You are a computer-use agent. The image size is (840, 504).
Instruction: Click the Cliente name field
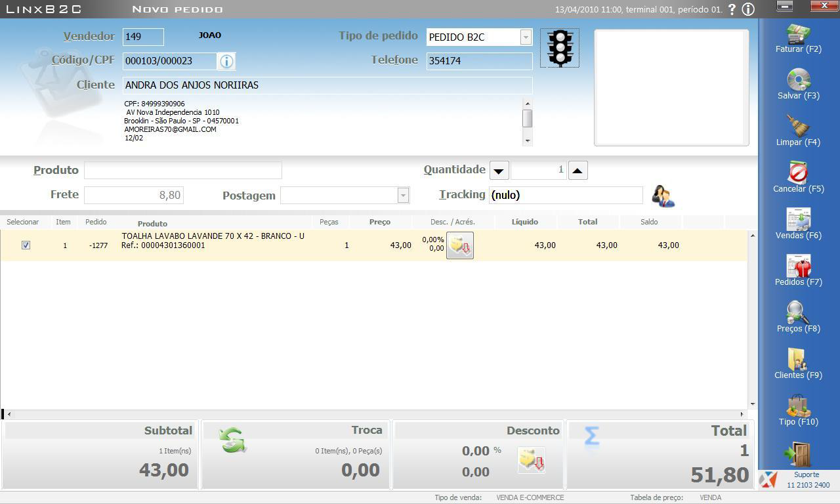click(x=327, y=85)
